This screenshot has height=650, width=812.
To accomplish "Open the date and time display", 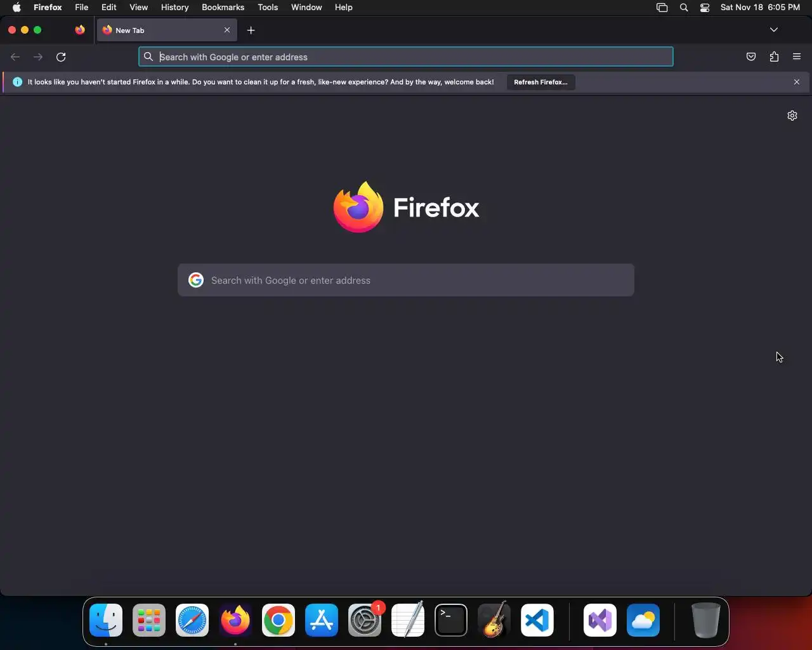I will click(x=760, y=8).
